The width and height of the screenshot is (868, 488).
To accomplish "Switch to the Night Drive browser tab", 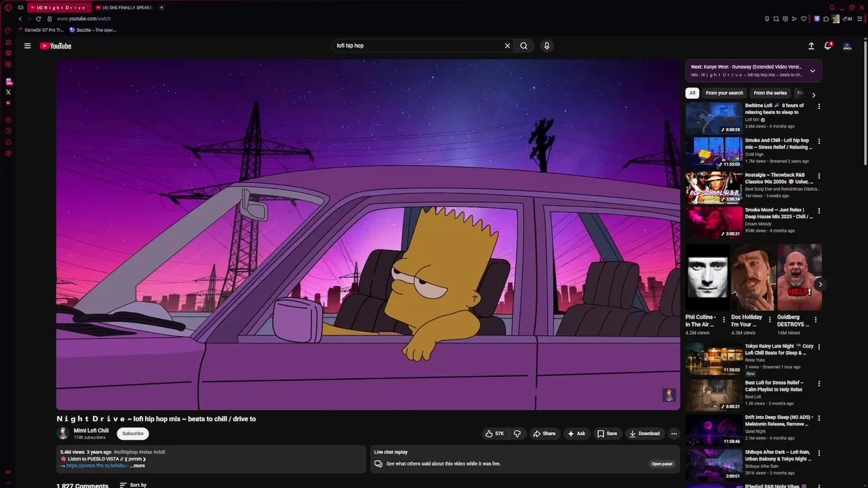I will pos(59,7).
